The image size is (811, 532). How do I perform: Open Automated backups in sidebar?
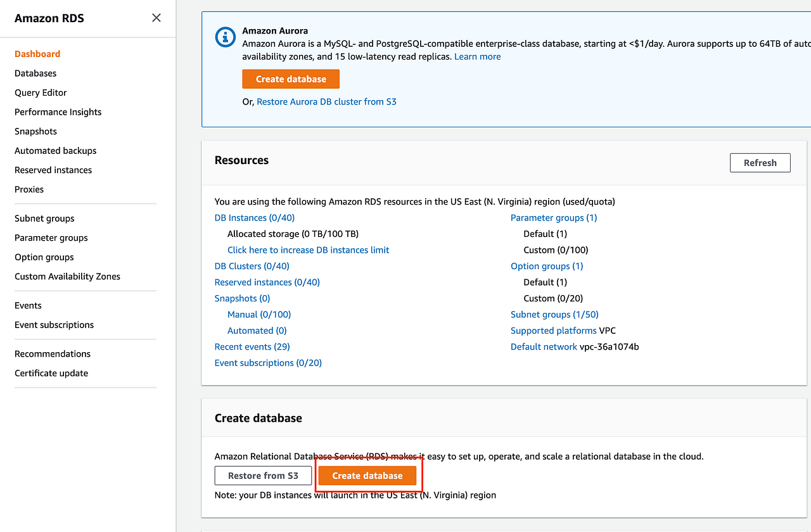(55, 151)
